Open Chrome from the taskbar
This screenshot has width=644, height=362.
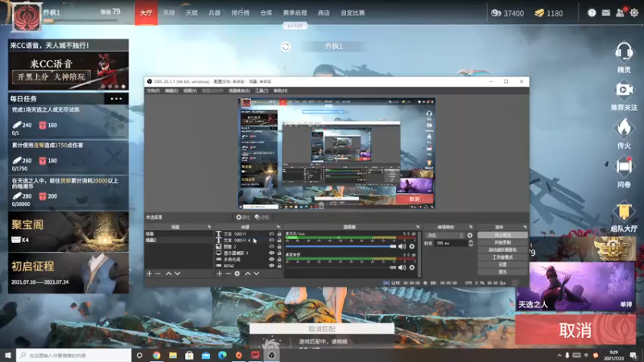(x=156, y=355)
